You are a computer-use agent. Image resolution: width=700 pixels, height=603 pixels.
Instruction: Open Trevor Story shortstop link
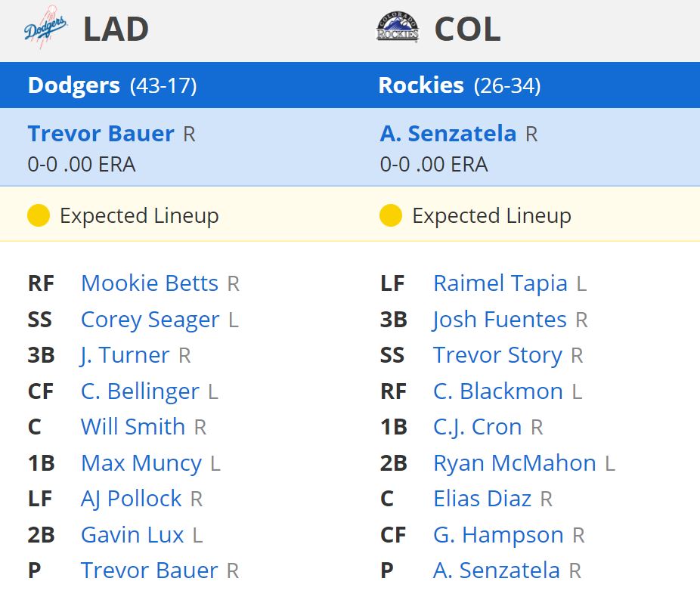[x=497, y=356]
